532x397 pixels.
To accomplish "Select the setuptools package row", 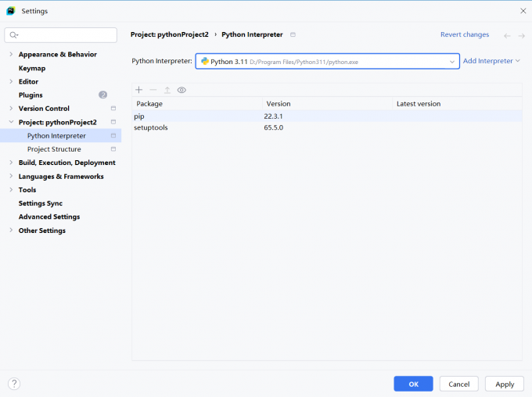I will (x=327, y=127).
